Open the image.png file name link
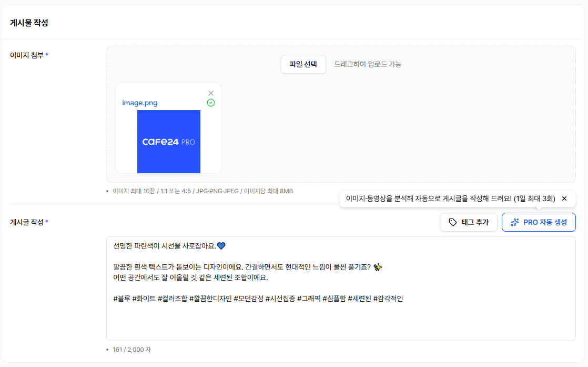This screenshot has width=588, height=367. click(139, 103)
